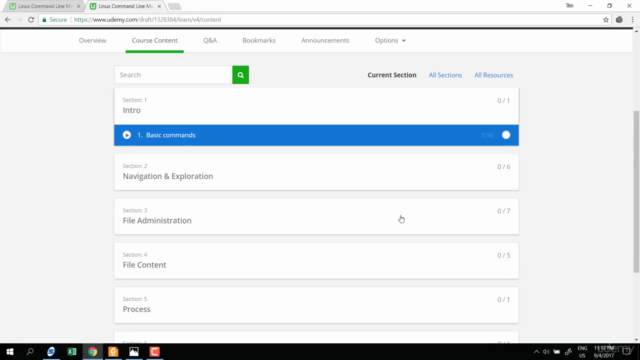Open the Bookmarks tab
640x360 pixels.
(259, 40)
